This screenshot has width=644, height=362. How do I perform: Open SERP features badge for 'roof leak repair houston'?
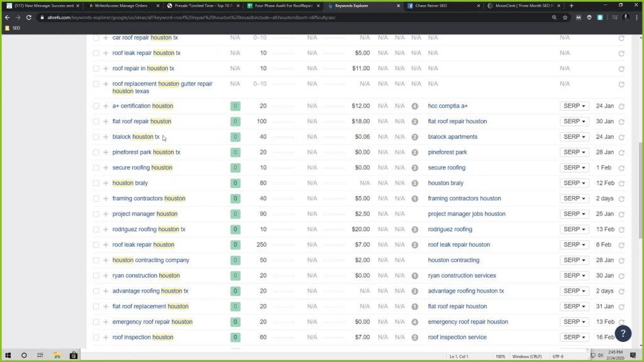click(x=415, y=245)
